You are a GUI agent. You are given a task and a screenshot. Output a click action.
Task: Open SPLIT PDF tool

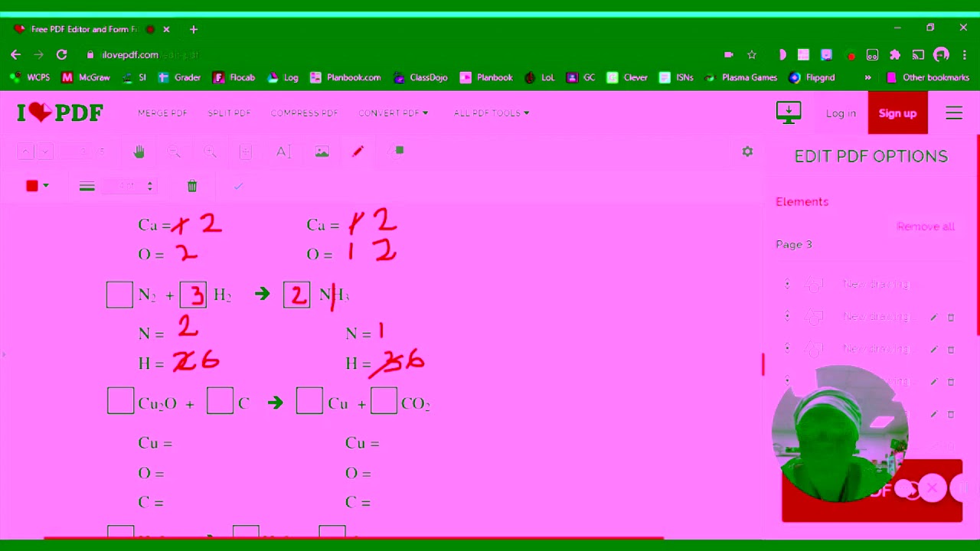(229, 113)
